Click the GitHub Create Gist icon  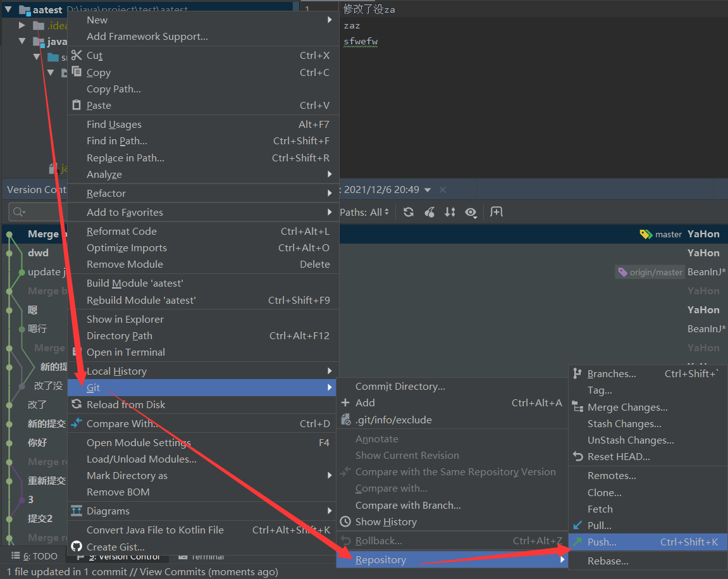pyautogui.click(x=77, y=547)
